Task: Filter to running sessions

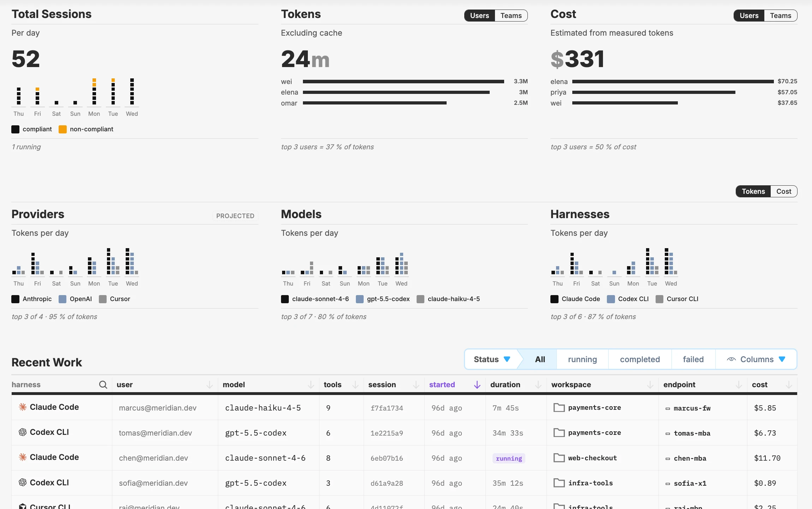Action: (x=583, y=359)
